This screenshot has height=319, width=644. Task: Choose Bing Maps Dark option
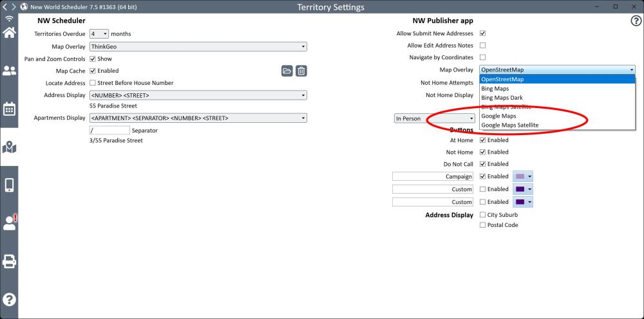(502, 98)
